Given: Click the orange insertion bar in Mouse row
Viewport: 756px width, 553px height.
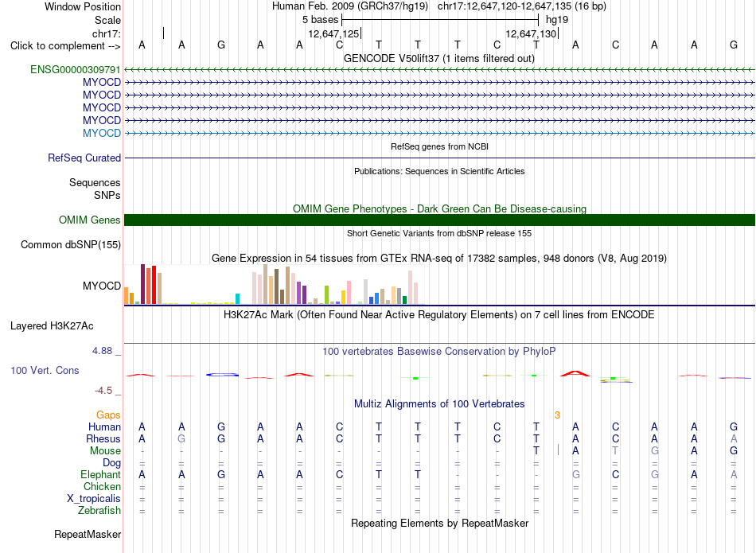Looking at the screenshot, I should [x=558, y=450].
